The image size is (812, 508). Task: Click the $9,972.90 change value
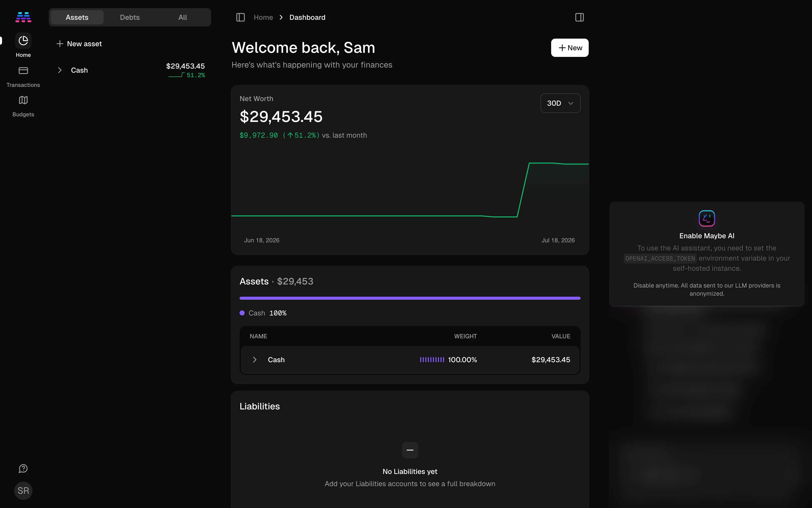coord(259,135)
